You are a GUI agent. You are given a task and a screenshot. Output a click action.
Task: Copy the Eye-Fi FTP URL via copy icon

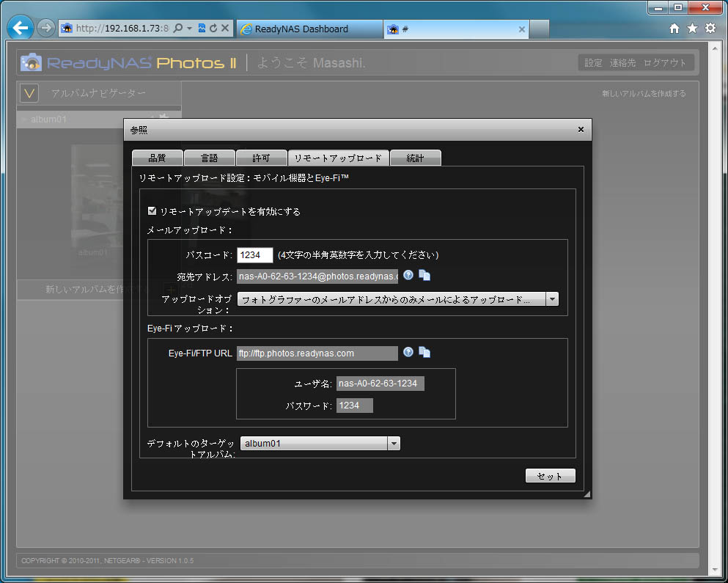pyautogui.click(x=424, y=352)
